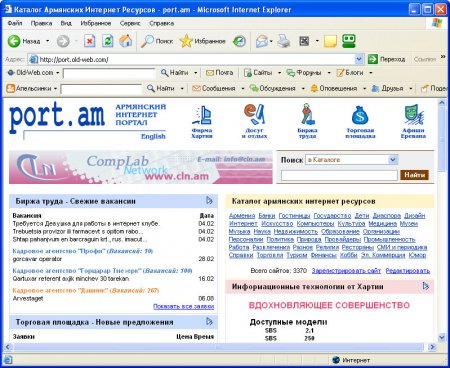Click Почта envelope toolbar button

coord(219,73)
